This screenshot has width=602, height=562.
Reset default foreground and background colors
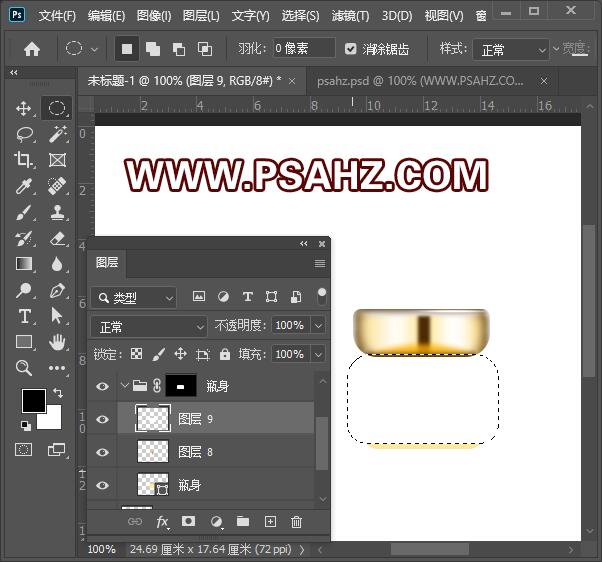[26, 425]
